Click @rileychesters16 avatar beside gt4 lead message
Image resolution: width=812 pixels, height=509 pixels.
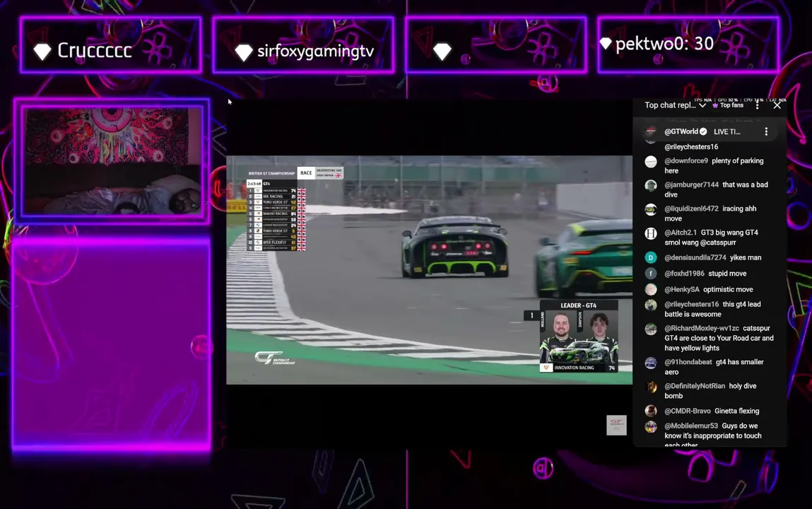point(651,305)
